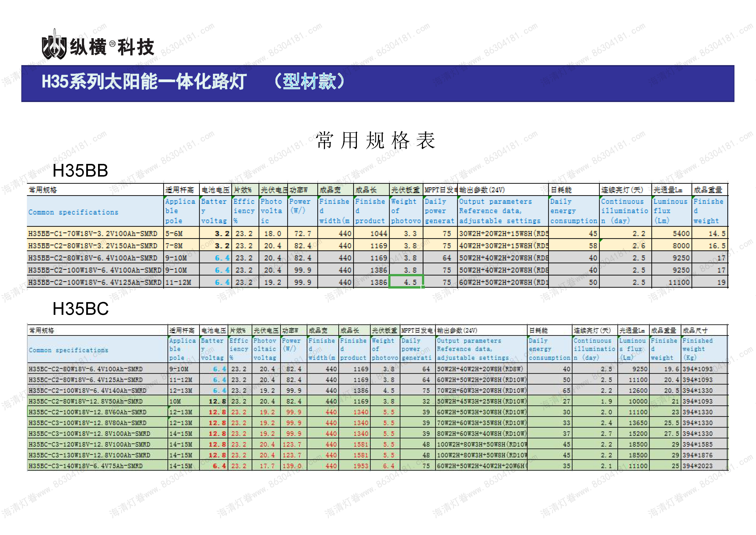Click the H35BB-C2-100W18V-6.4V125Ah-SMRD model cell
The height and width of the screenshot is (535, 756).
pos(95,282)
